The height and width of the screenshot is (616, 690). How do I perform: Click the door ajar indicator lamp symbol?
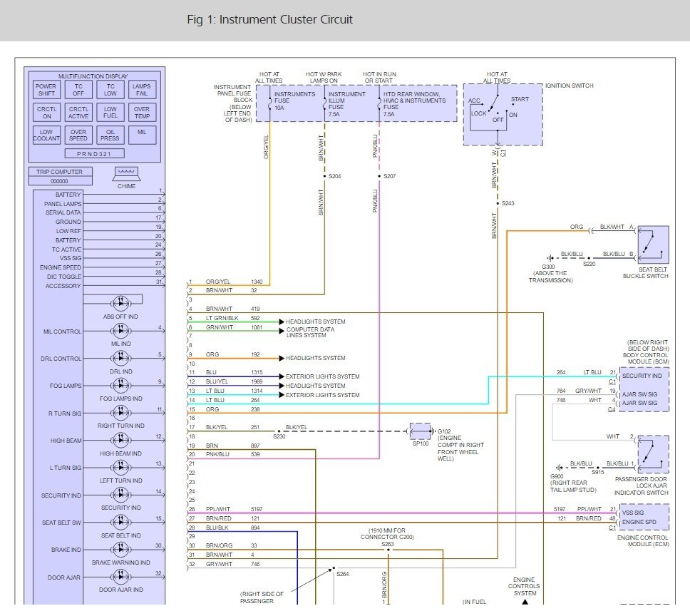click(121, 576)
